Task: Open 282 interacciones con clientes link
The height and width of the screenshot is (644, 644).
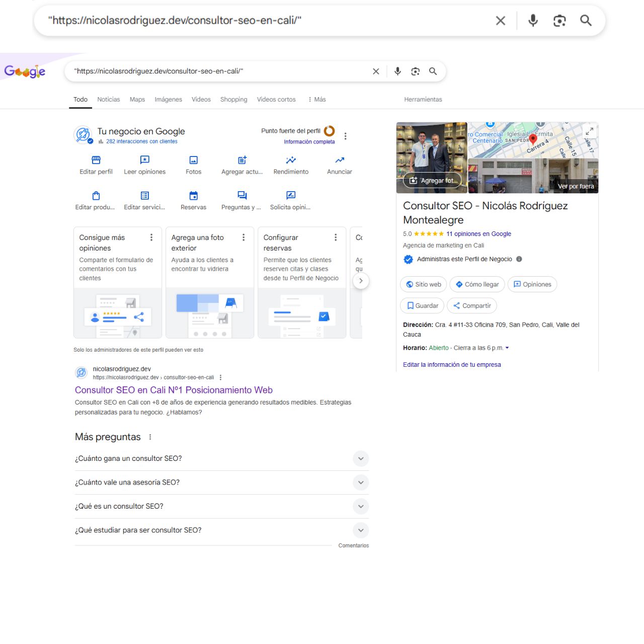Action: [x=141, y=142]
